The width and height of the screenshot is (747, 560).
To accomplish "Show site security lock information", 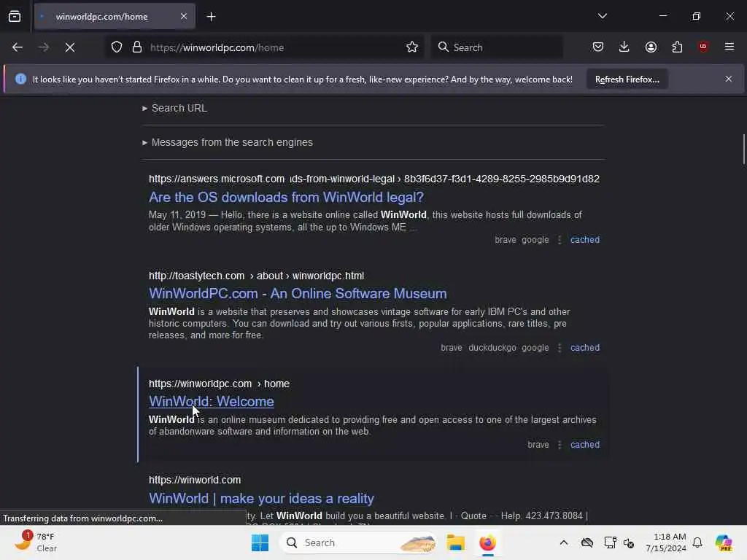I will (x=137, y=47).
